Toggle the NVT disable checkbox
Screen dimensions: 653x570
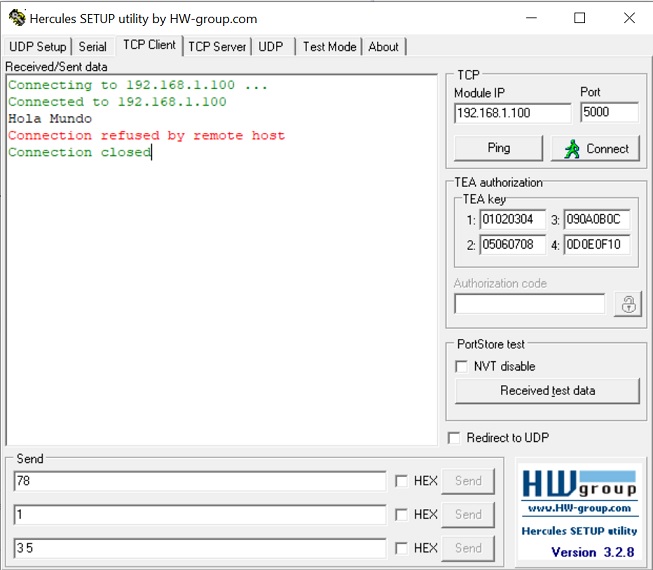coord(461,366)
